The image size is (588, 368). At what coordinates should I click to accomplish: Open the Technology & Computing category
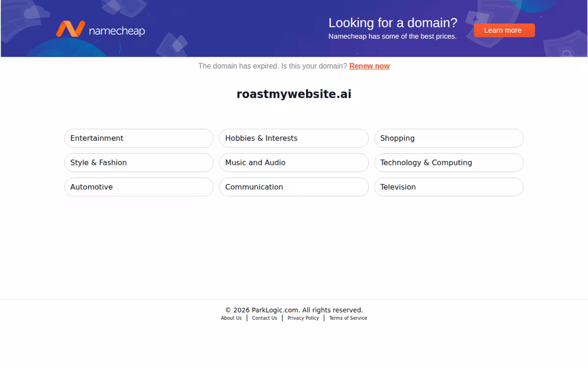449,163
